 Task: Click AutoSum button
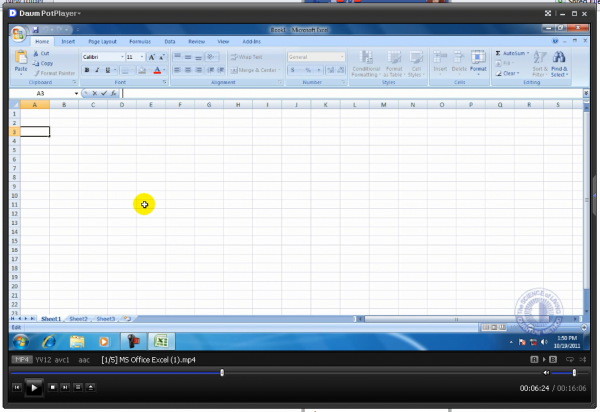pyautogui.click(x=512, y=54)
